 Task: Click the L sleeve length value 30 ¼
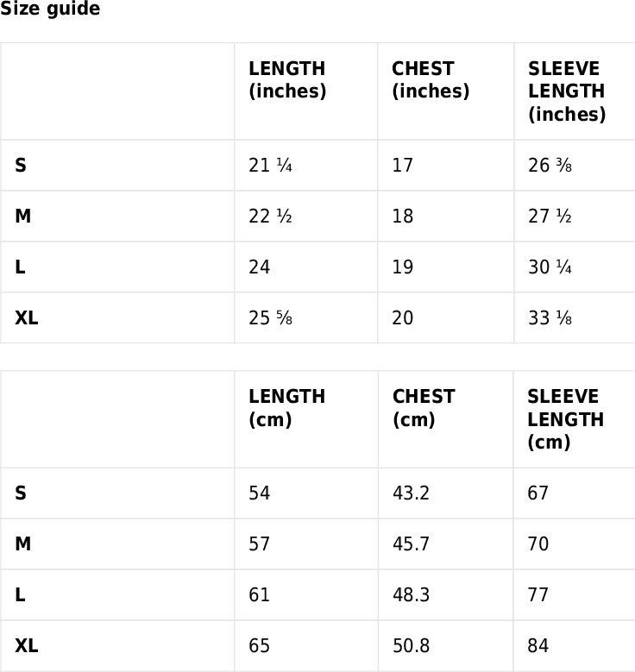point(550,267)
